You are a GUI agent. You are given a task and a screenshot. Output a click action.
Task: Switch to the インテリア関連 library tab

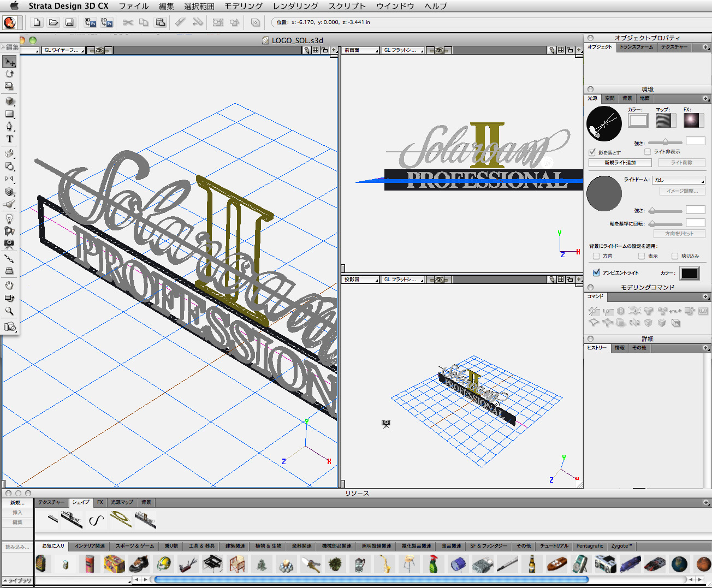(90, 546)
